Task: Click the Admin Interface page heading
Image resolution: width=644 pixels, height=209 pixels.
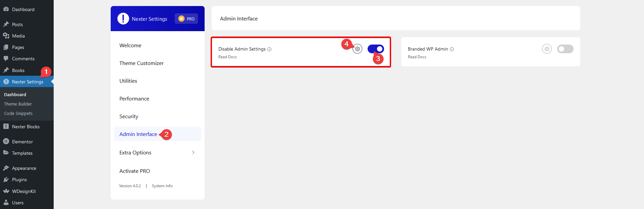Action: pyautogui.click(x=239, y=19)
